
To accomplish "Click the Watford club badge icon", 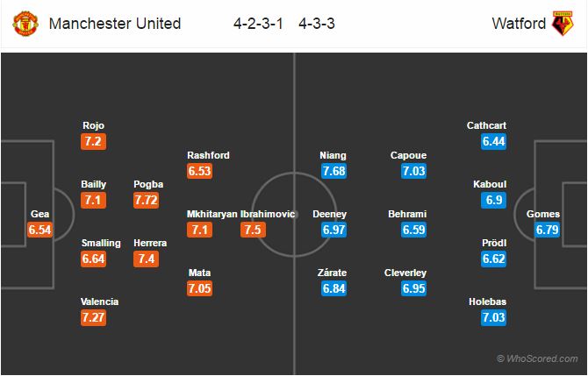I will 563,23.
